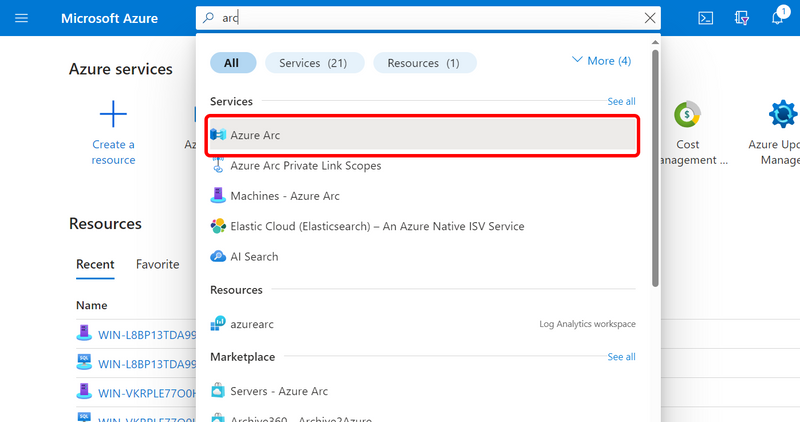800x422 pixels.
Task: Click the AI Search cloud icon
Action: (218, 256)
